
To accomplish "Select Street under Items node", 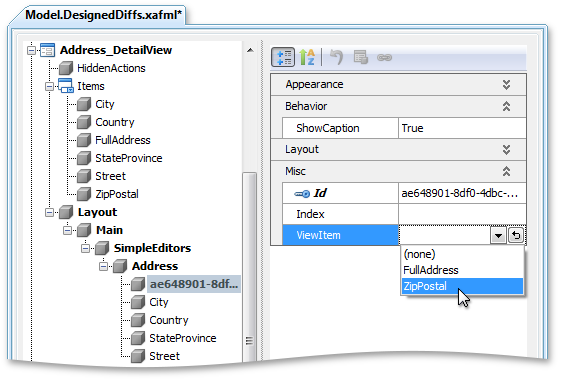I will click(x=110, y=176).
